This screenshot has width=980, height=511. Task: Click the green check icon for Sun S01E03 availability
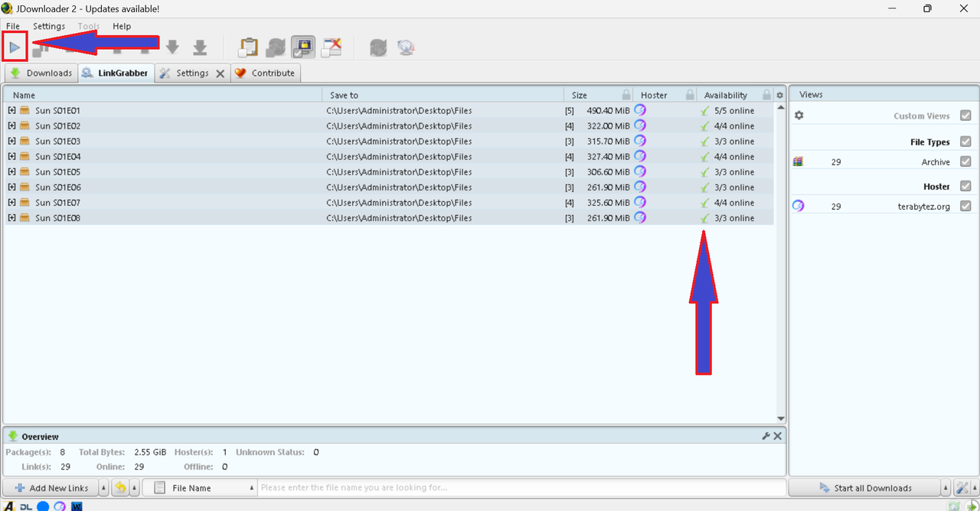tap(705, 142)
